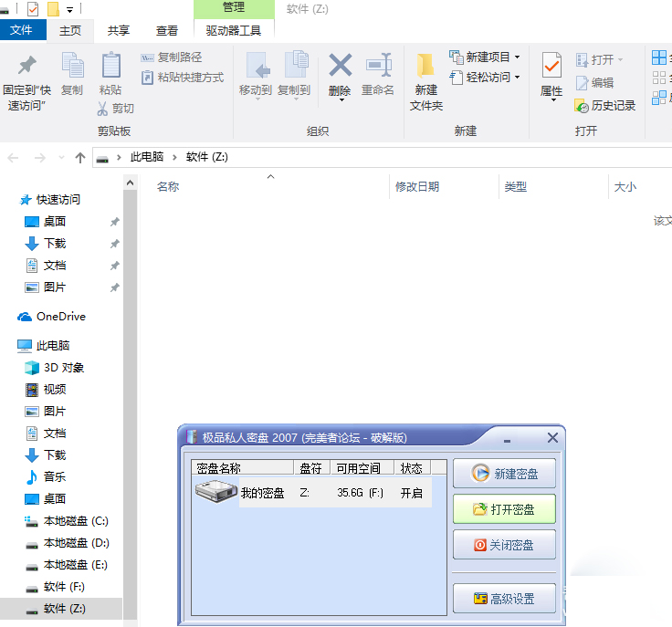
Task: Go up one folder level
Action: pyautogui.click(x=80, y=158)
